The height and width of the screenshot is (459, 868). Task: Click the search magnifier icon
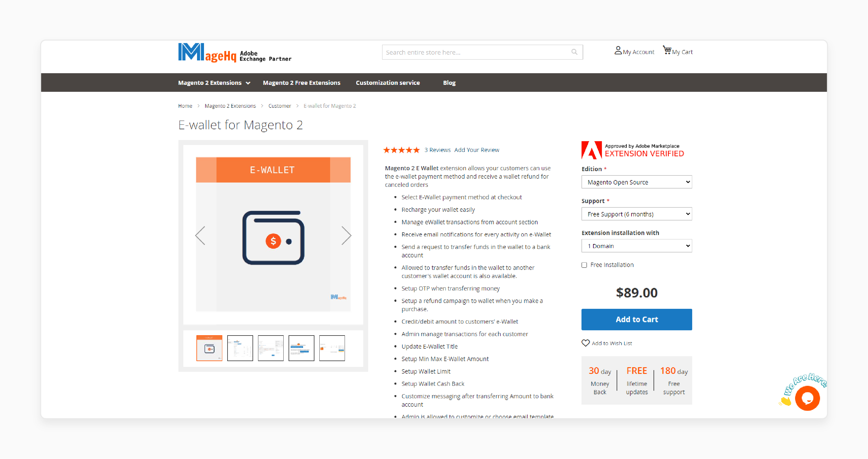[574, 52]
